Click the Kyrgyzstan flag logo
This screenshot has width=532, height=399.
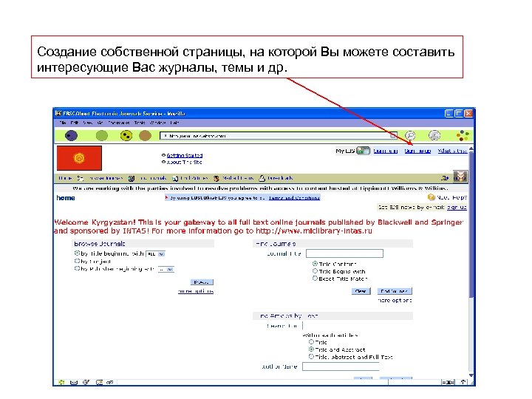click(79, 158)
